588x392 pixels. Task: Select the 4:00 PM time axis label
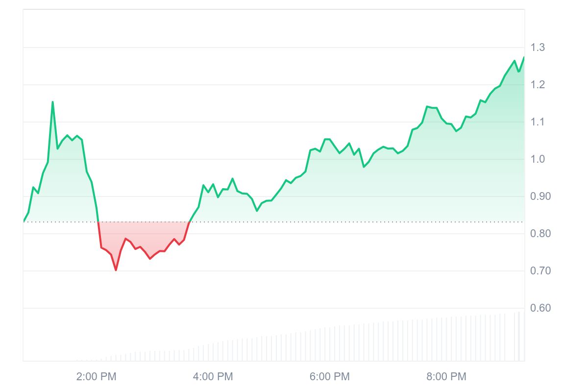213,377
